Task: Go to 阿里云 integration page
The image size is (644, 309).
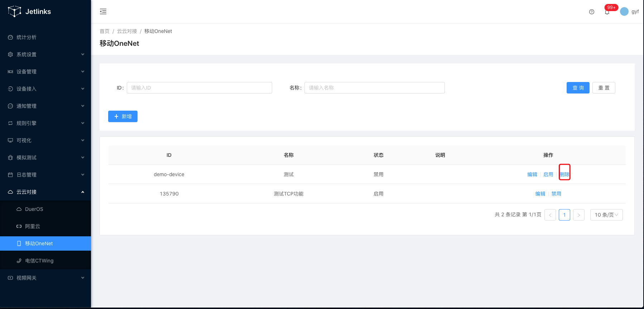Action: pos(33,226)
